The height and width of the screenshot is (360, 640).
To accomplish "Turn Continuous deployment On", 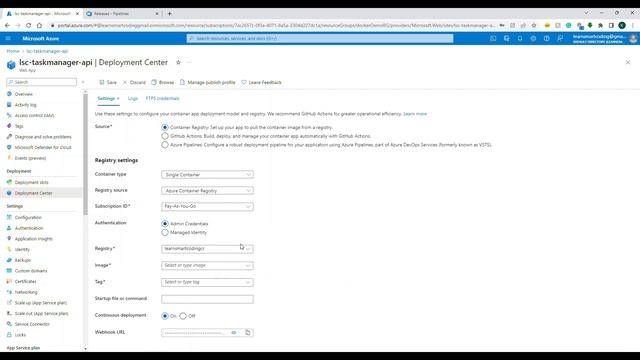I will [165, 316].
